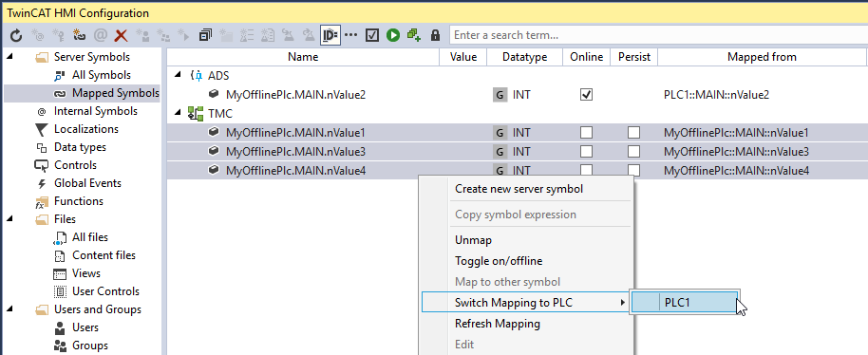Toggle the ID display toolbar button
Image resolution: width=868 pixels, height=355 pixels.
[x=330, y=35]
